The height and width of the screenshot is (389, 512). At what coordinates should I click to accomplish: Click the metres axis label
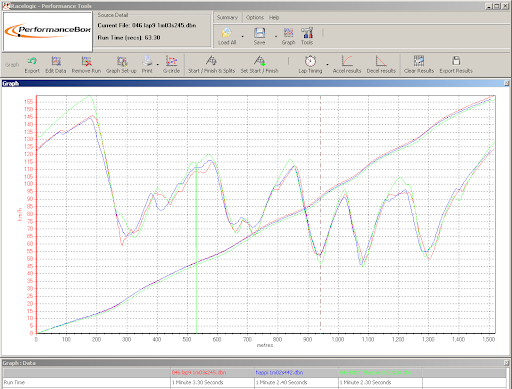click(x=265, y=345)
